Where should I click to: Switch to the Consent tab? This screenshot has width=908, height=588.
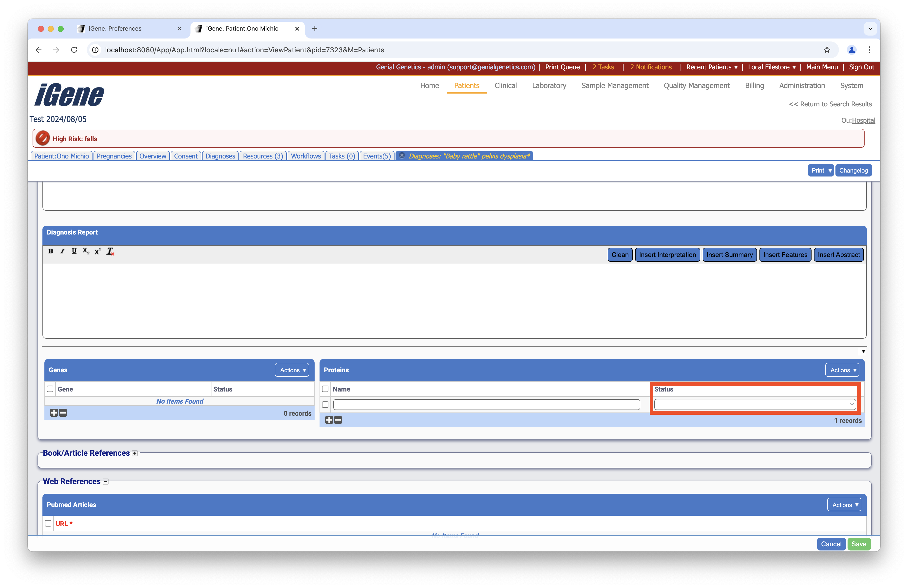(x=186, y=156)
